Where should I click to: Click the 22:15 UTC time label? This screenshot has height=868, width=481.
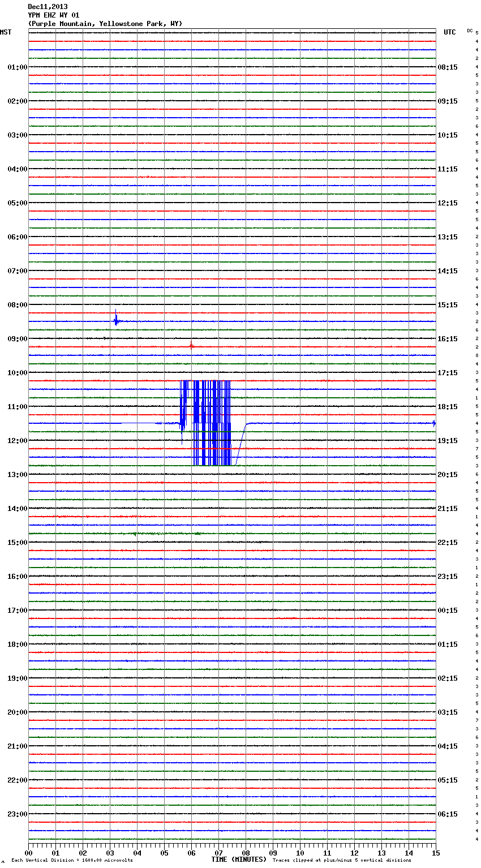pyautogui.click(x=448, y=543)
